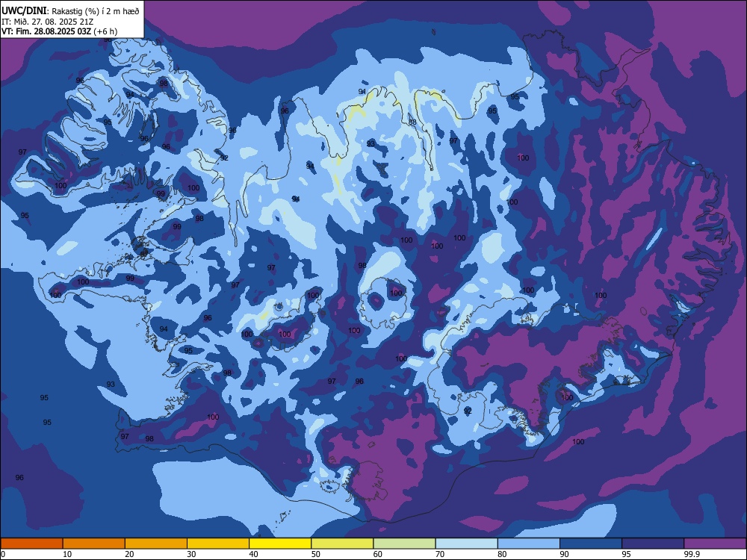Click the '90' legend scale label
Screen dimensions: 747x560
(x=564, y=554)
